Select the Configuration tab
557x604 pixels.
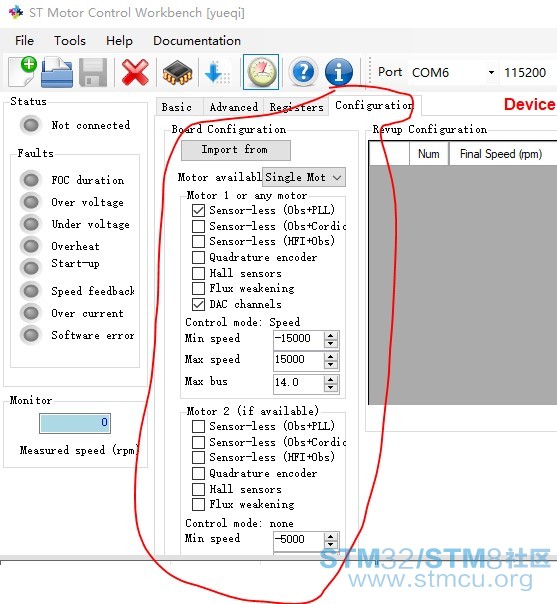(x=374, y=105)
